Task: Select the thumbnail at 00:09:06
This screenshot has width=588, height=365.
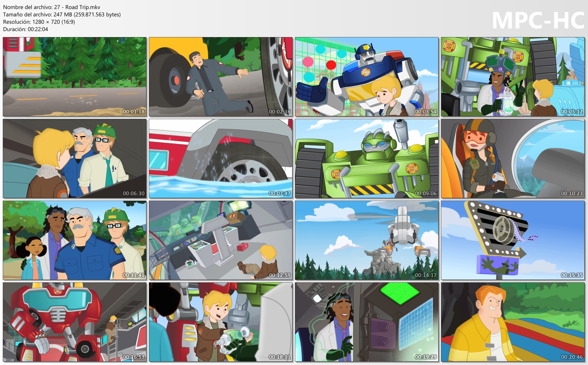Action: click(367, 159)
